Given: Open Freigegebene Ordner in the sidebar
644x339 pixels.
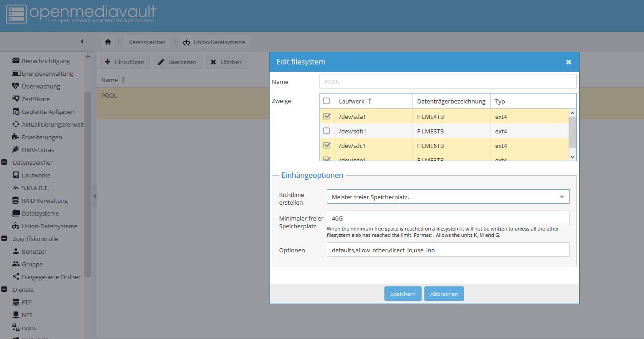Looking at the screenshot, I should pos(51,277).
